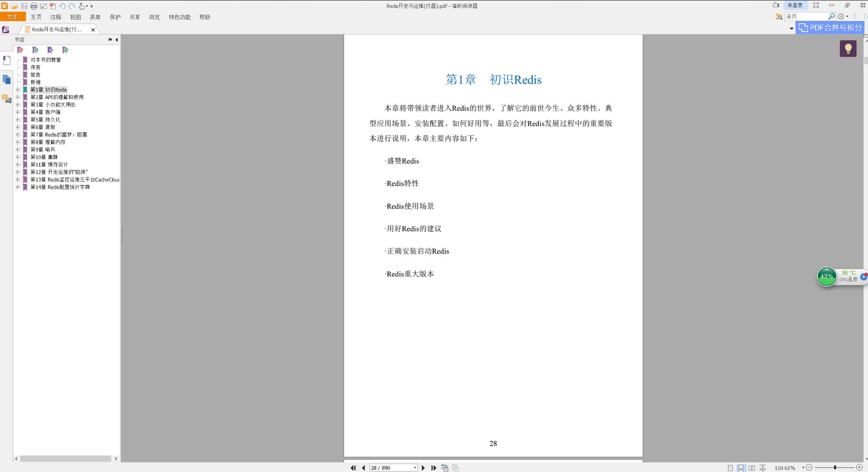This screenshot has height=472, width=868.
Task: Click the create new PDF icon with red star
Action: click(53, 6)
